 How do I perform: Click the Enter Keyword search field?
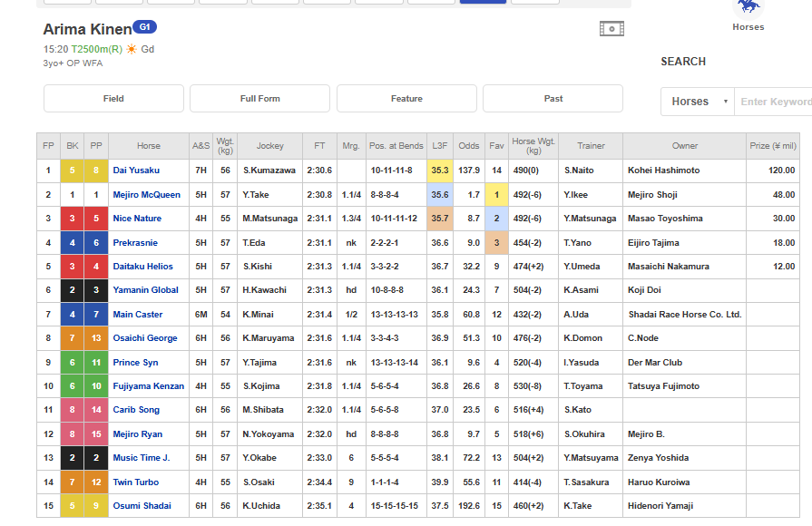pos(773,102)
